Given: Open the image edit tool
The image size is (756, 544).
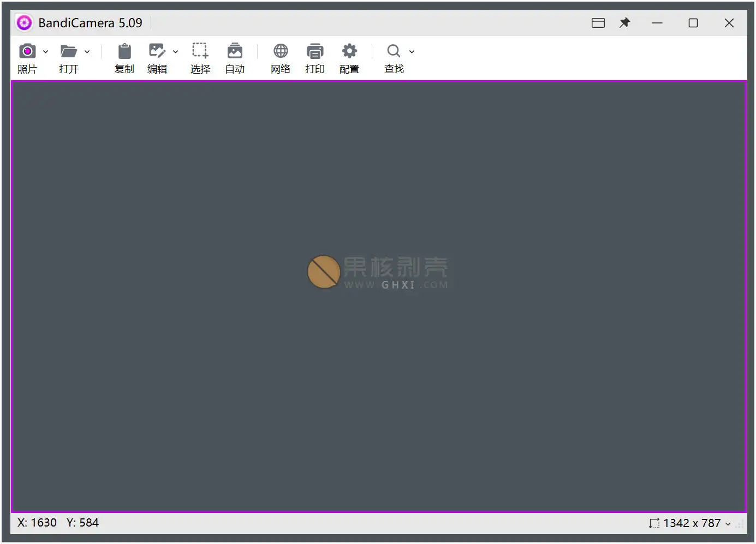Looking at the screenshot, I should (157, 51).
